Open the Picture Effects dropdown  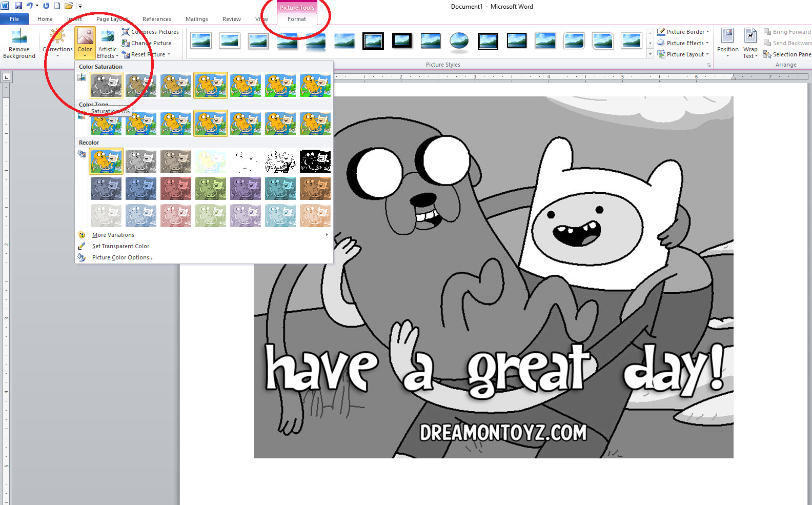click(683, 43)
